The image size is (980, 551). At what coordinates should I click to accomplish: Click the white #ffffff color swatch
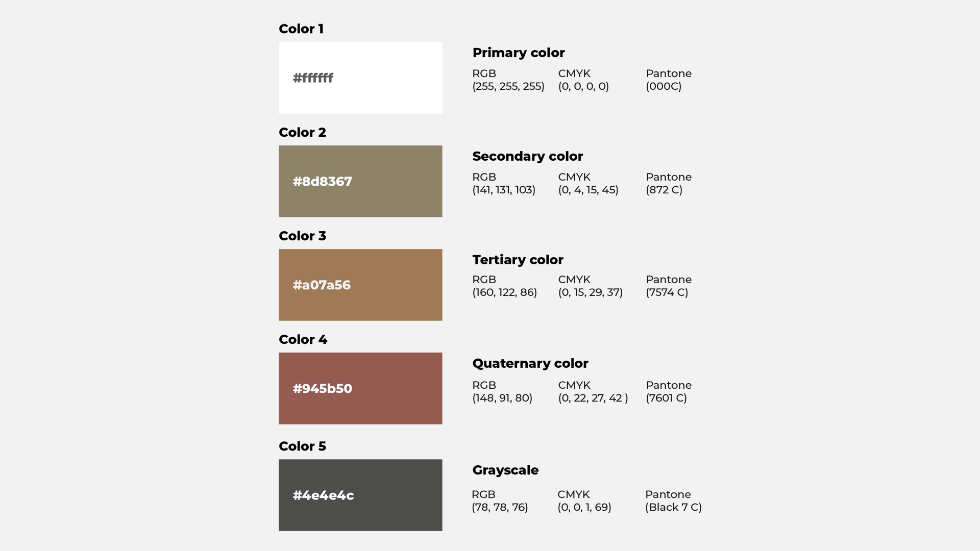360,78
